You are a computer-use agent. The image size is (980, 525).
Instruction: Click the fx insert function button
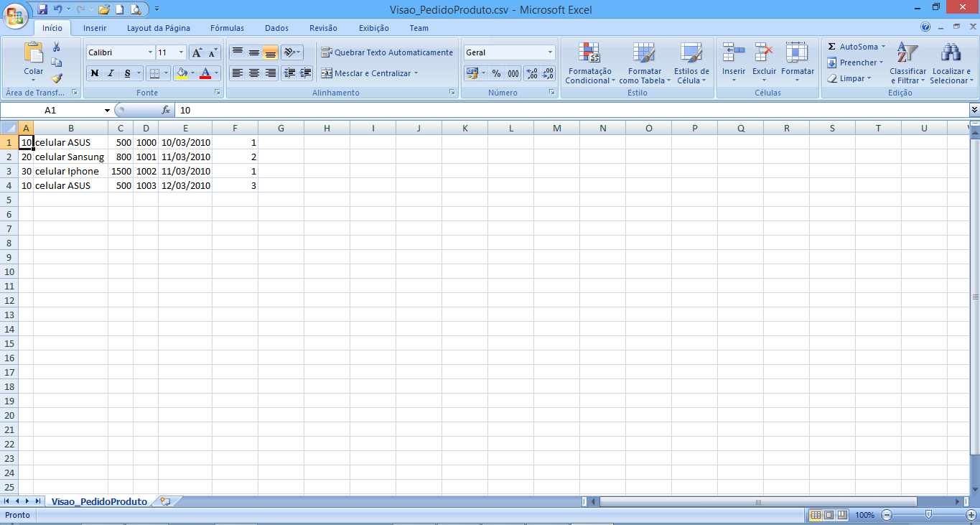pos(166,111)
